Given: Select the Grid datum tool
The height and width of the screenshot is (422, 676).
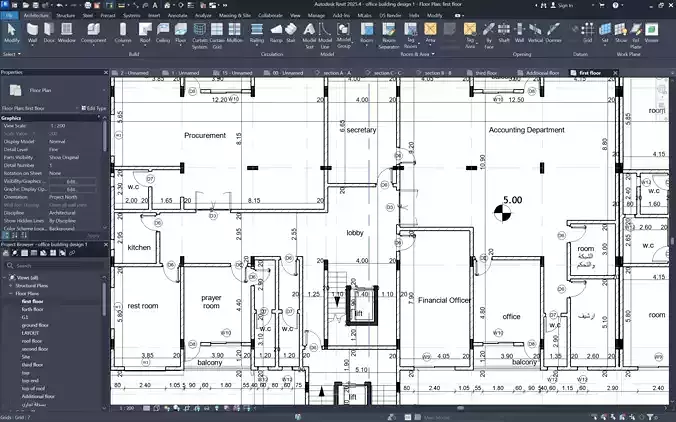Looking at the screenshot, I should pos(588,32).
